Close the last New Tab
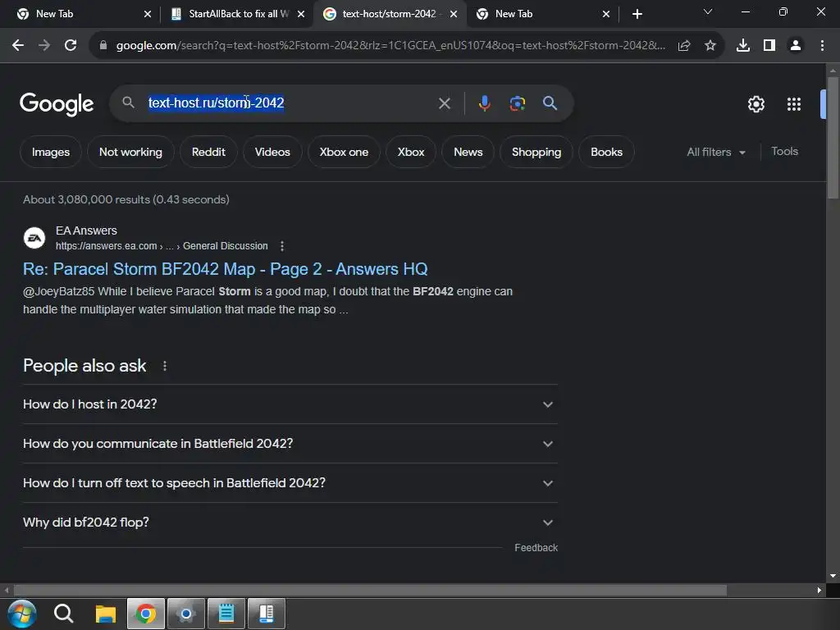This screenshot has height=630, width=840. point(606,14)
